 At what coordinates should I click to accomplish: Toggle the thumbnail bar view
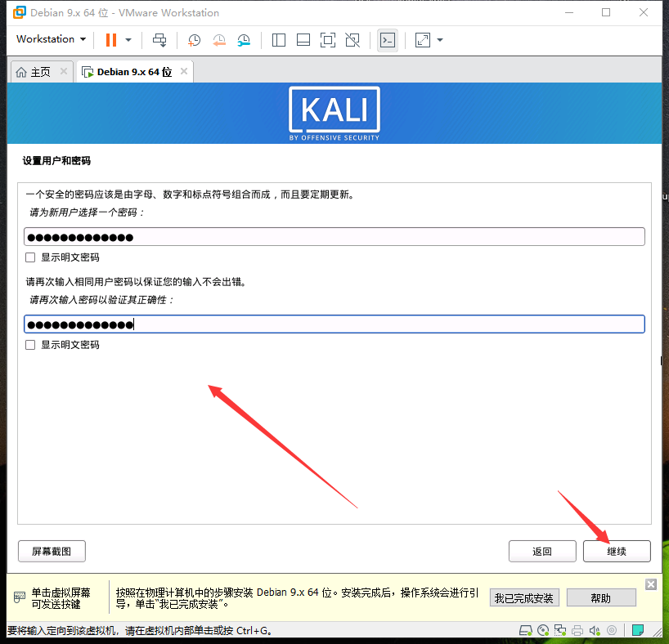tap(303, 40)
